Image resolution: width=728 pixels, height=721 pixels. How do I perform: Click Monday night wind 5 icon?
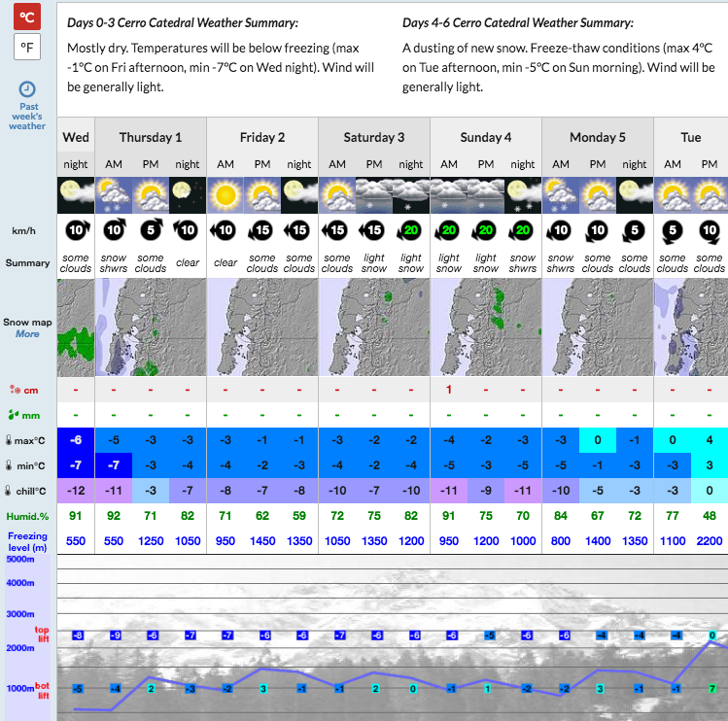tap(635, 230)
